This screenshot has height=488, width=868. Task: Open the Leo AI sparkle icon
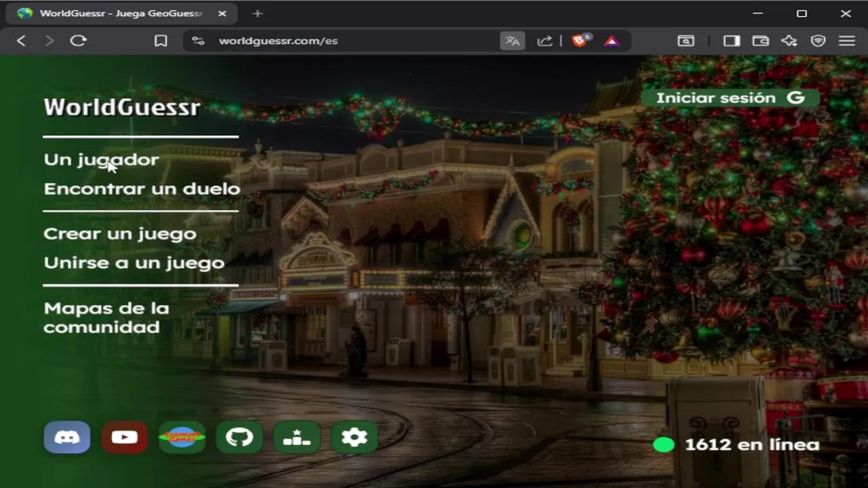tap(789, 41)
